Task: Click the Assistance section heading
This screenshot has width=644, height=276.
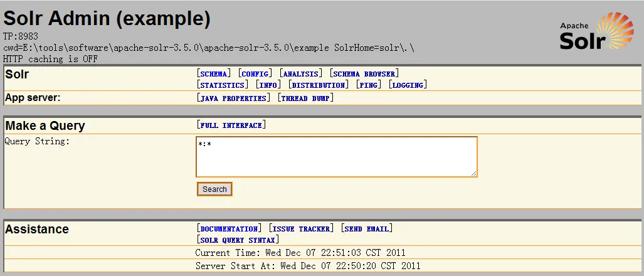Action: point(37,229)
